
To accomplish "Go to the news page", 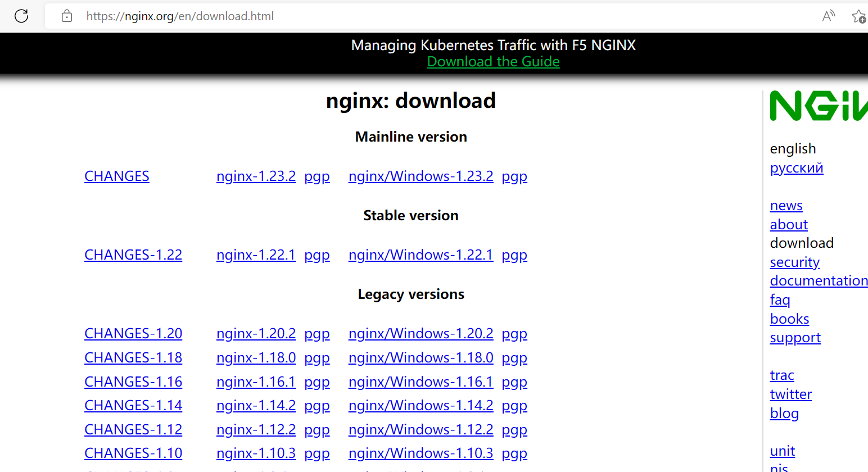I will coord(786,205).
